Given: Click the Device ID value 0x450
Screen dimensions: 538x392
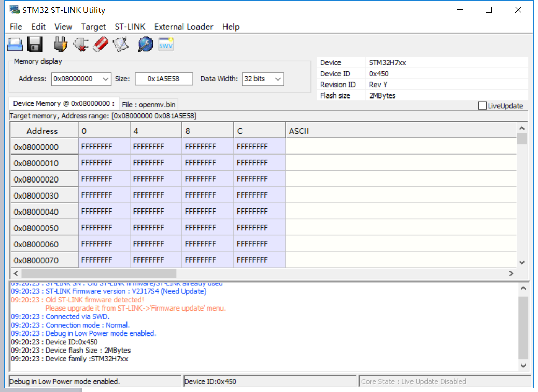Looking at the screenshot, I should [379, 74].
